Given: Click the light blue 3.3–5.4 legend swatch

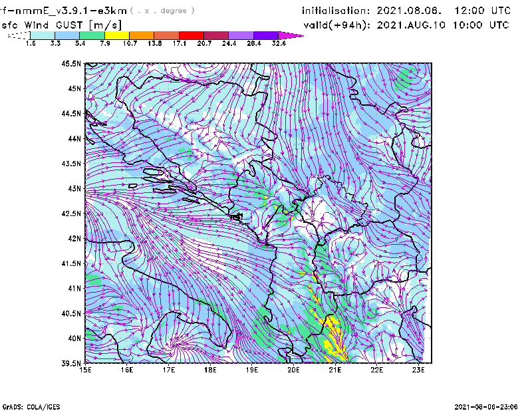Looking at the screenshot, I should click(67, 35).
